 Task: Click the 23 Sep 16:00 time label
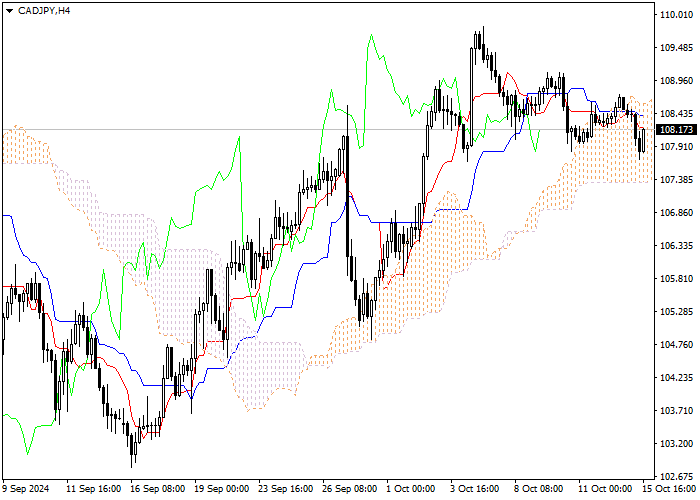tap(286, 489)
